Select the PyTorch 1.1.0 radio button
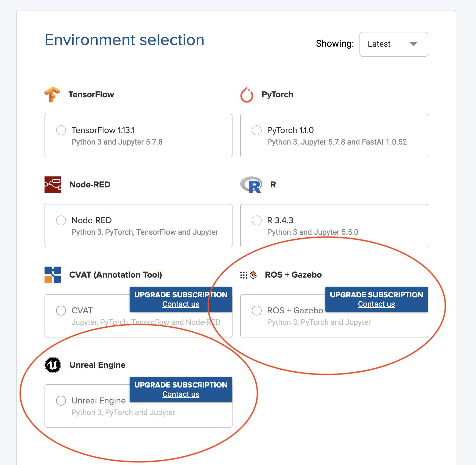Screen dimensions: 476x465 click(x=257, y=130)
